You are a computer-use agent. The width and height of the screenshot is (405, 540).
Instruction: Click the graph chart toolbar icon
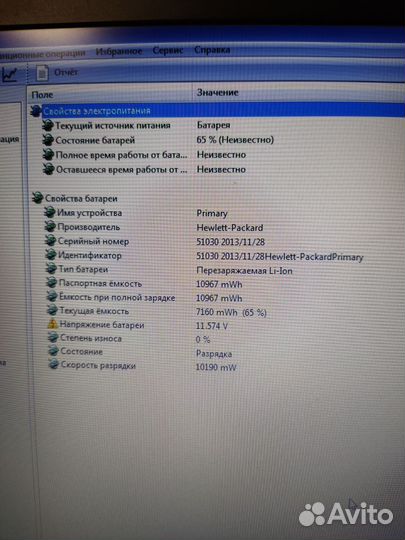tap(9, 74)
